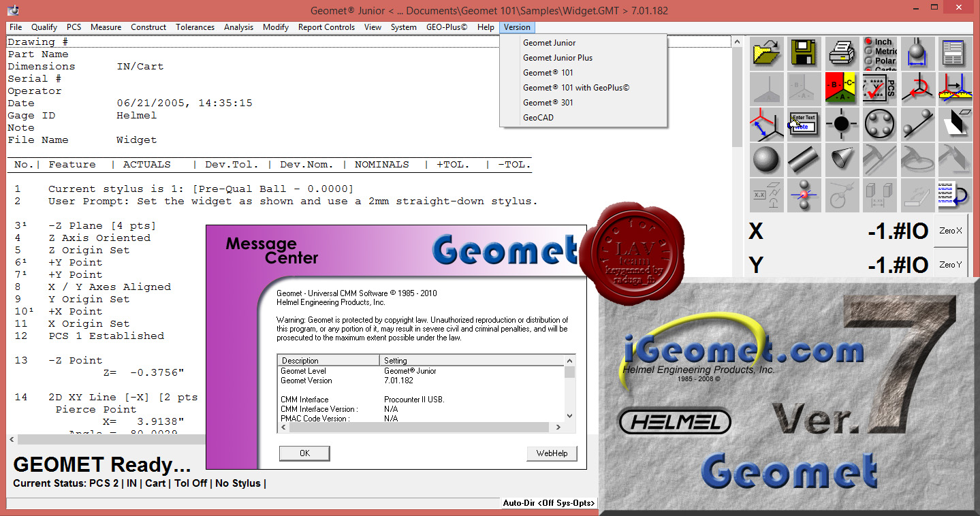Click the settings list scroll down arrow
Viewport: 980px width, 516px height.
tap(570, 416)
